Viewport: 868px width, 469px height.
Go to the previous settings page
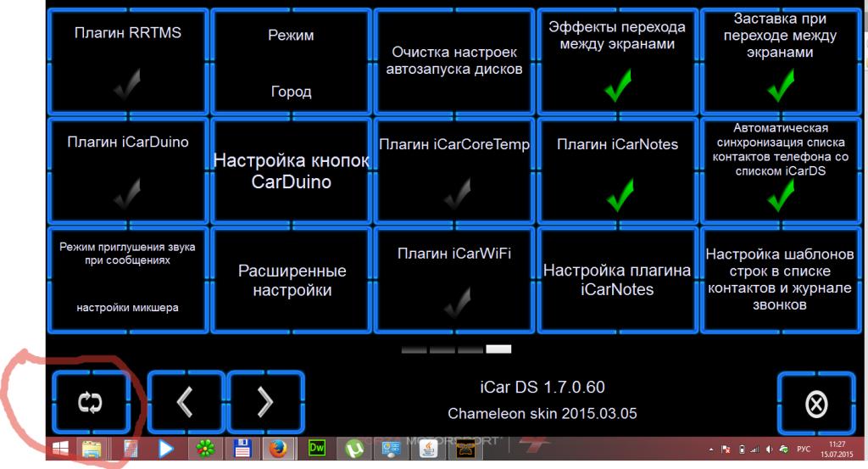tap(186, 402)
